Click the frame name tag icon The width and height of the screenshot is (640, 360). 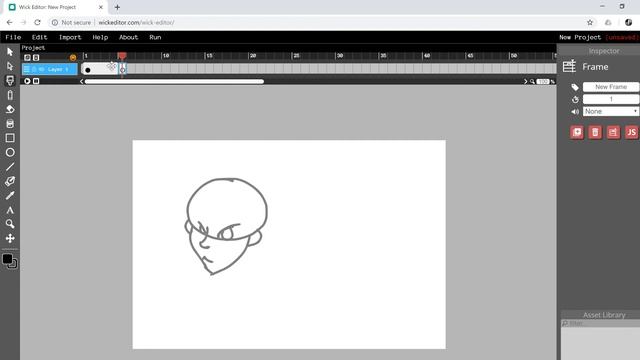(575, 87)
